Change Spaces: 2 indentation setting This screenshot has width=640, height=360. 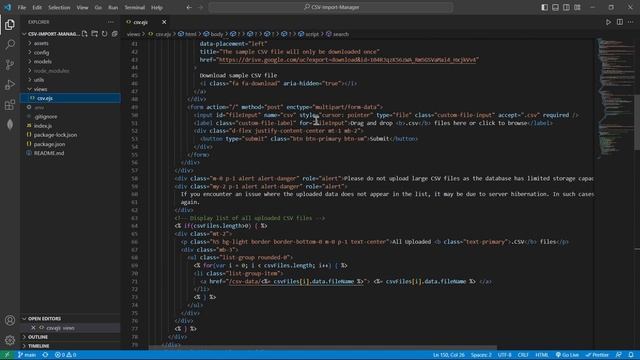point(481,355)
